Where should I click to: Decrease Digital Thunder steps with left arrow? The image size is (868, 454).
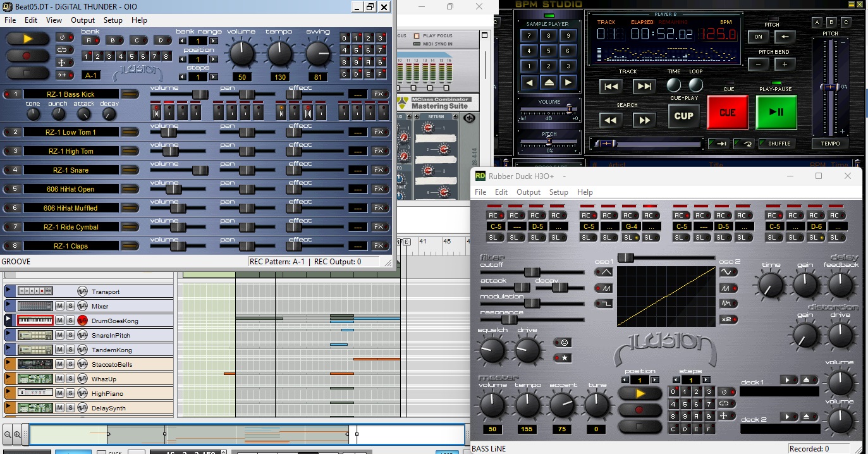[182, 77]
